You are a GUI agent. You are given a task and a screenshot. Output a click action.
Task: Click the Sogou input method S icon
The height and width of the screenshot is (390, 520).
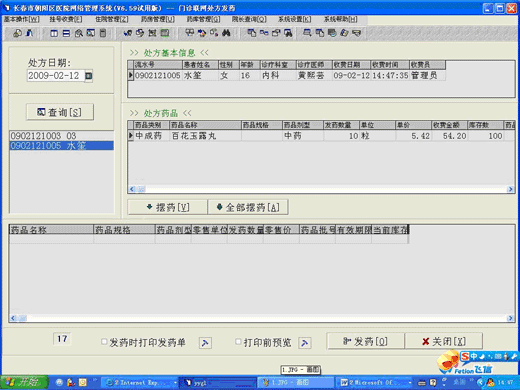pyautogui.click(x=465, y=356)
